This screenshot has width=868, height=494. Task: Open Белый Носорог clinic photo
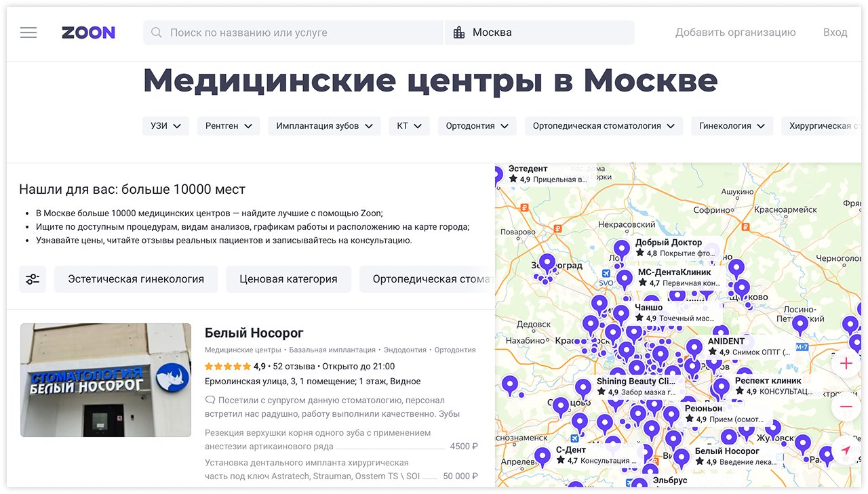(106, 379)
